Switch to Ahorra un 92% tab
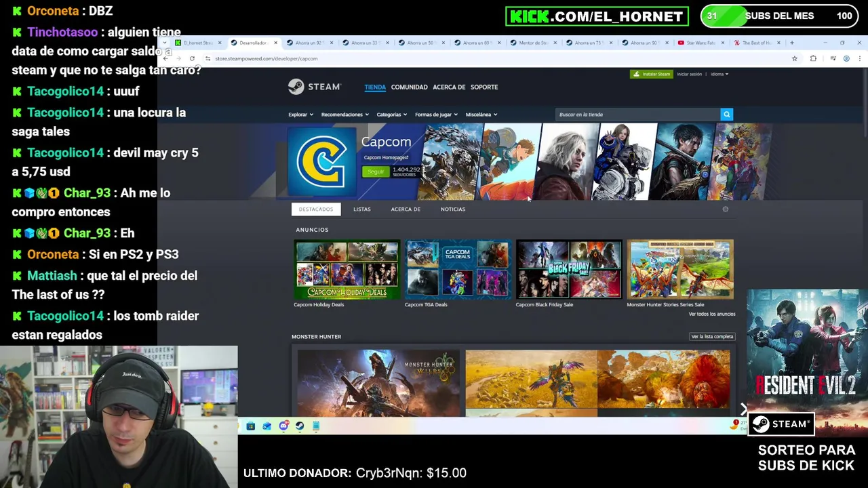This screenshot has height=488, width=868. click(309, 43)
